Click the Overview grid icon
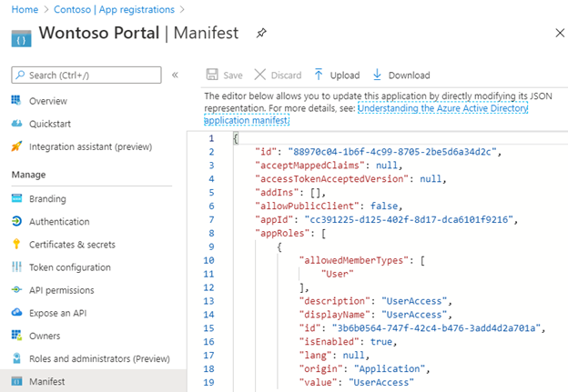This screenshot has width=568, height=392. 16,100
